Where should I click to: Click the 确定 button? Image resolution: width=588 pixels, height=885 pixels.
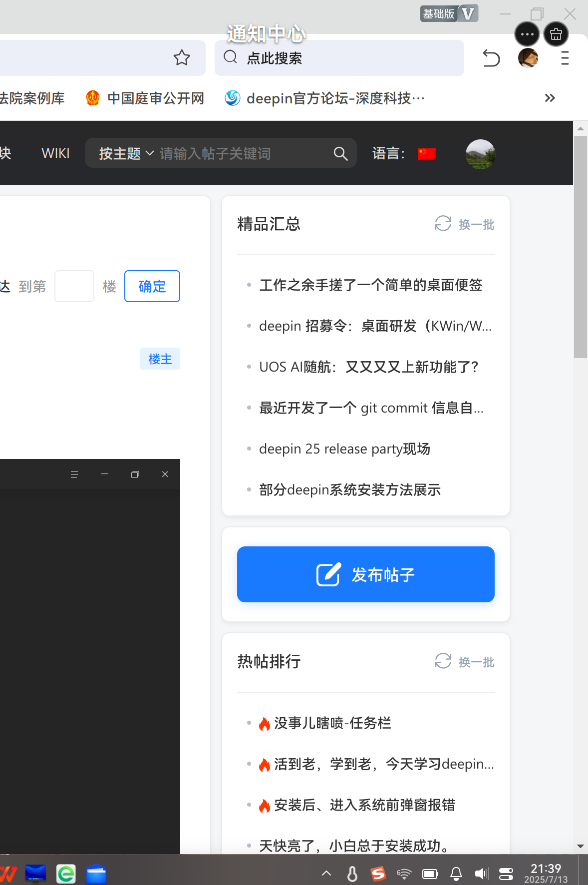tap(152, 286)
